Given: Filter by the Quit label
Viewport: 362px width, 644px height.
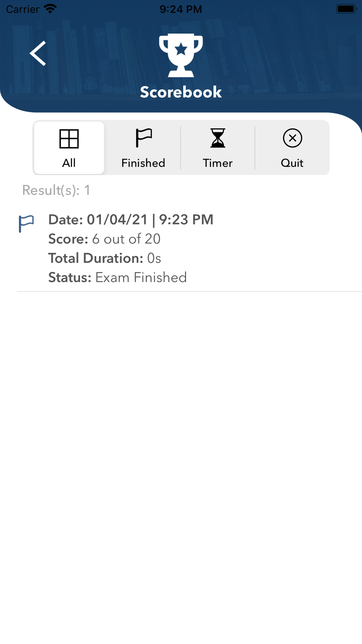Looking at the screenshot, I should tap(292, 163).
